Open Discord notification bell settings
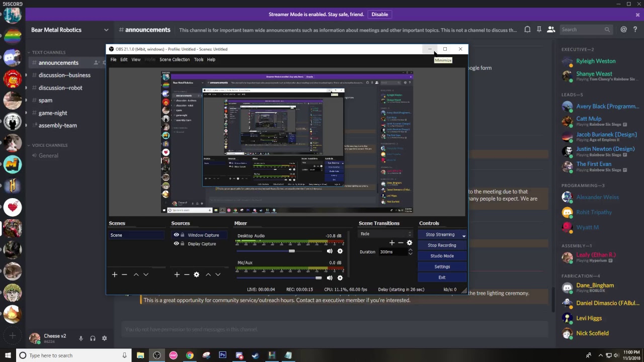The image size is (644, 362). pos(527,30)
